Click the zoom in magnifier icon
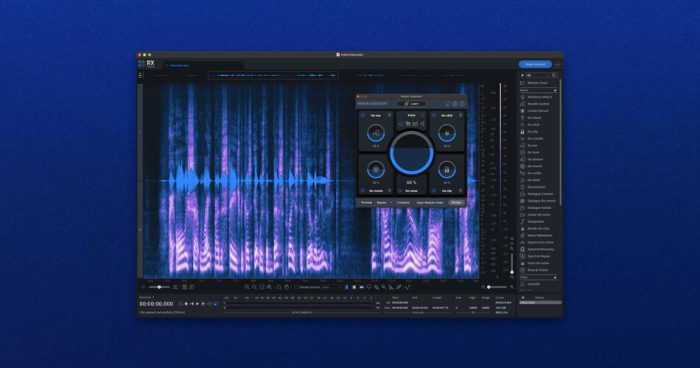Screen dimensions: 700x368 coord(247,287)
